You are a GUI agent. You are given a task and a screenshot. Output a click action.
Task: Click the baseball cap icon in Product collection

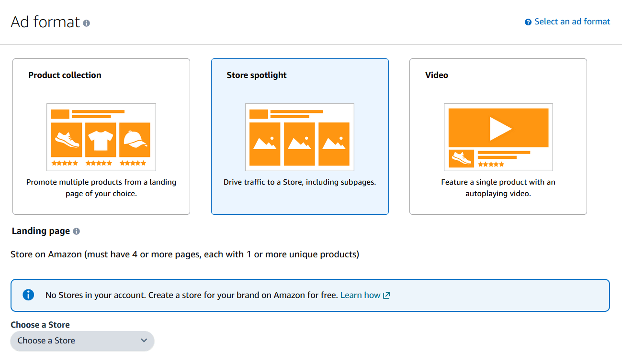coord(135,139)
